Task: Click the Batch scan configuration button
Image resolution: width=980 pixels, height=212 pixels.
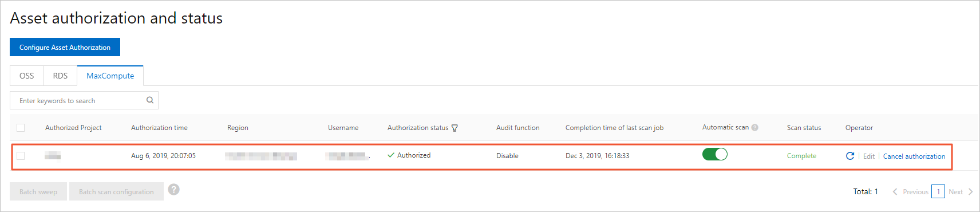Action: pos(116,191)
